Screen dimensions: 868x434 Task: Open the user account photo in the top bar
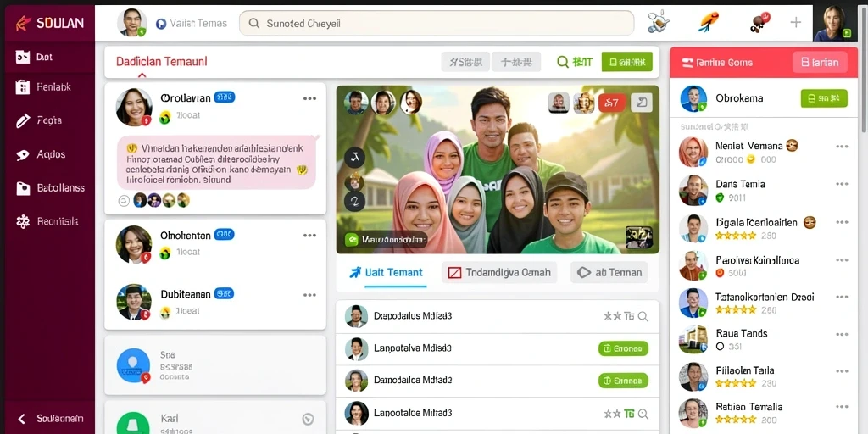[x=835, y=23]
